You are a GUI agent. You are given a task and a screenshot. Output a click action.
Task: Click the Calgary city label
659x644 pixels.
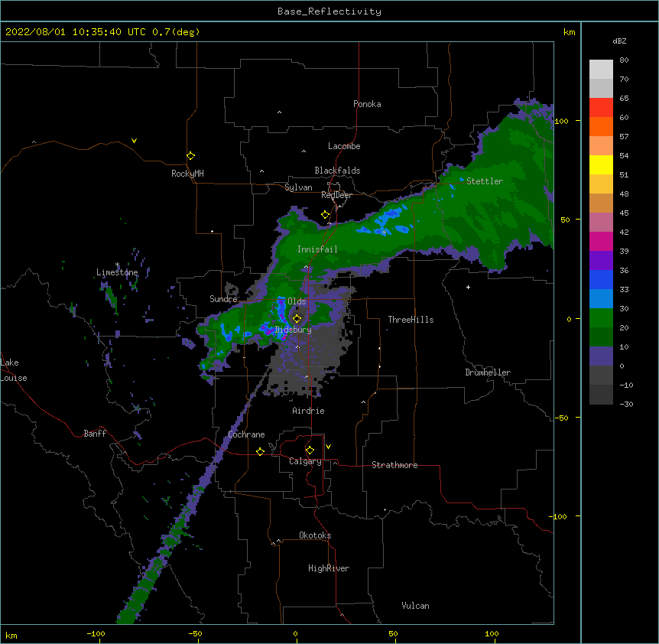click(x=305, y=461)
